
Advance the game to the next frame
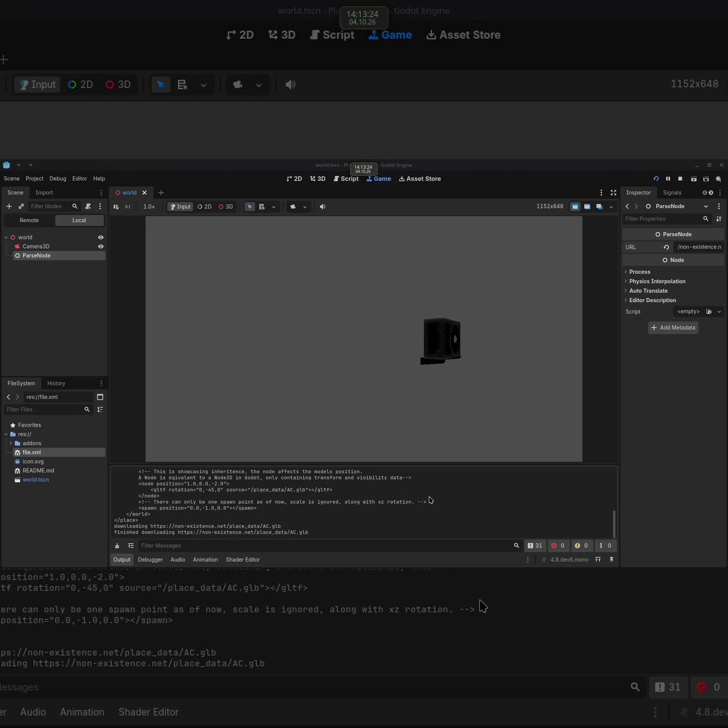(x=128, y=207)
